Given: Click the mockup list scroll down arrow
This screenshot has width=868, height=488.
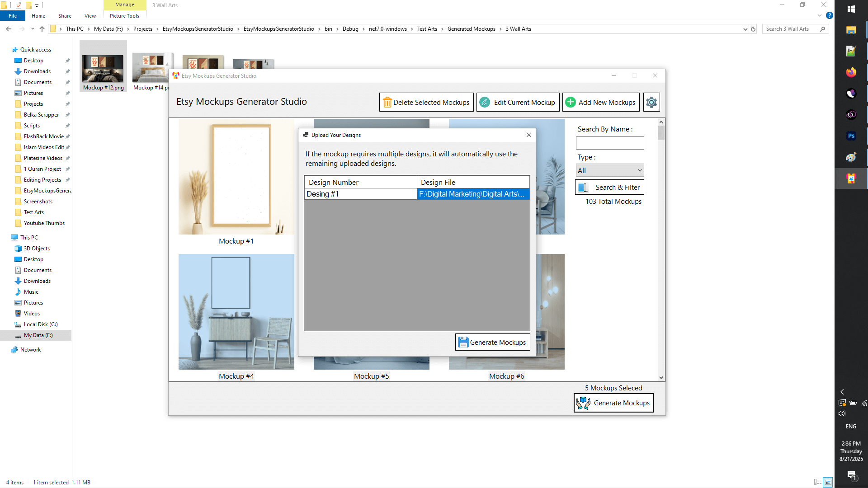Looking at the screenshot, I should (661, 377).
